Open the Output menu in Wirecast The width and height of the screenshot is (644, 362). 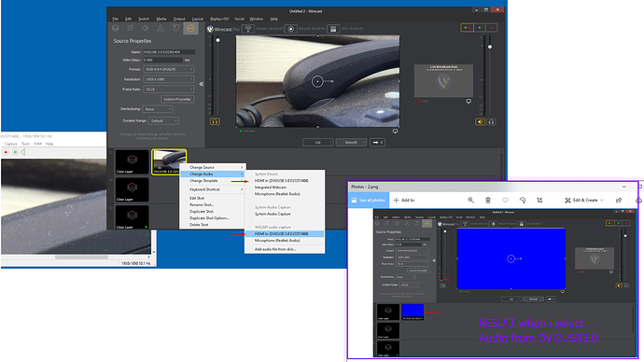click(179, 19)
